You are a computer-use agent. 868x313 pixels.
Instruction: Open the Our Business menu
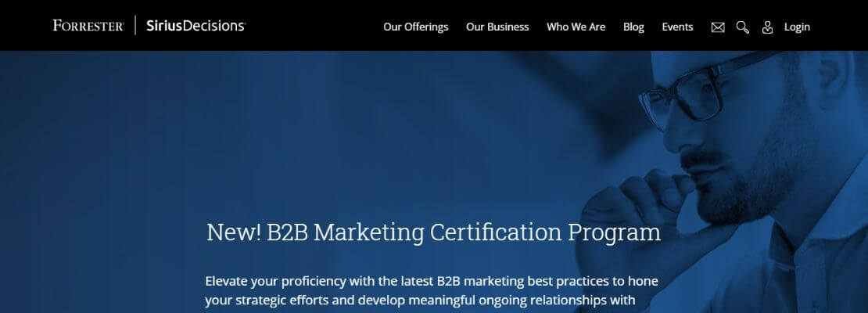tap(497, 27)
